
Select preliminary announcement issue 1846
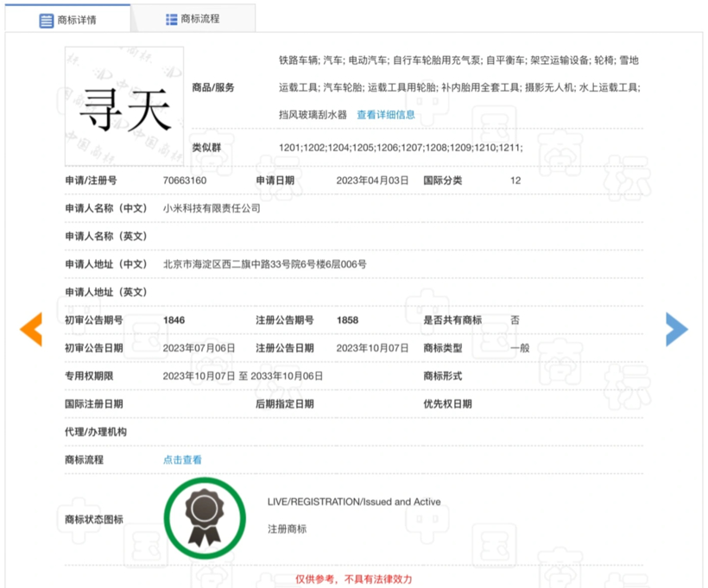pos(174,320)
